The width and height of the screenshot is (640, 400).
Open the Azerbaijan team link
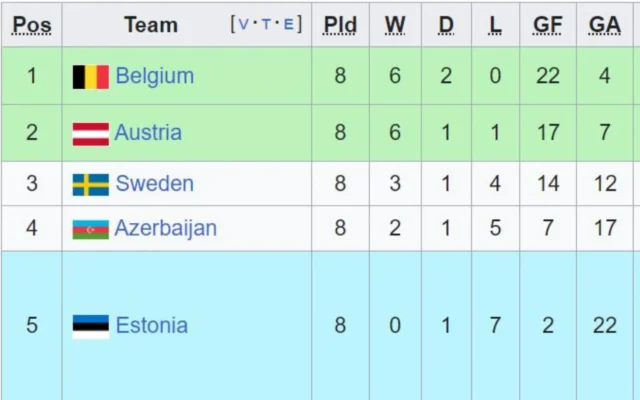pyautogui.click(x=166, y=228)
